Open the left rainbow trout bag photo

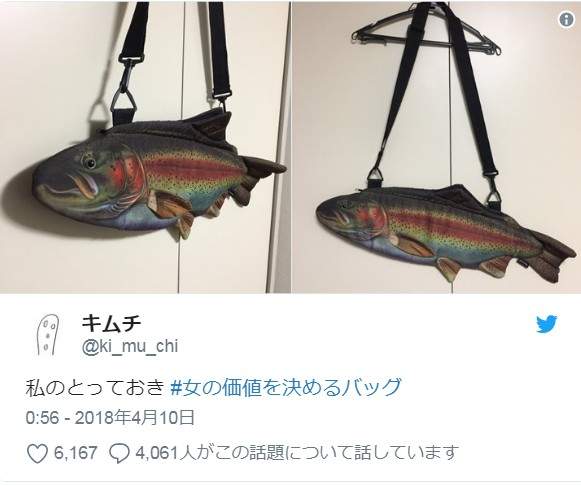point(145,147)
